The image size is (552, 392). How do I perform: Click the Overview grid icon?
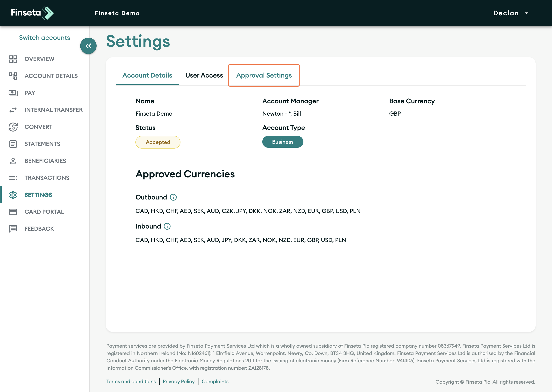pos(13,59)
